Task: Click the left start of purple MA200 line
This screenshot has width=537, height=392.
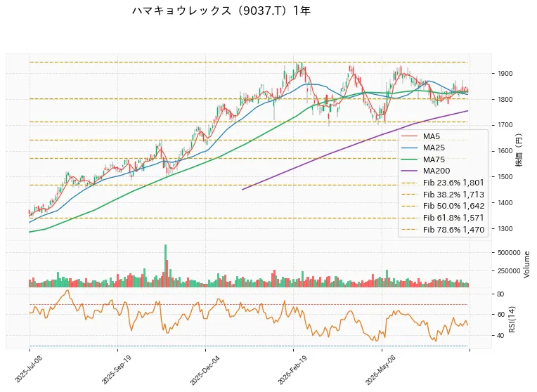Action: point(242,189)
